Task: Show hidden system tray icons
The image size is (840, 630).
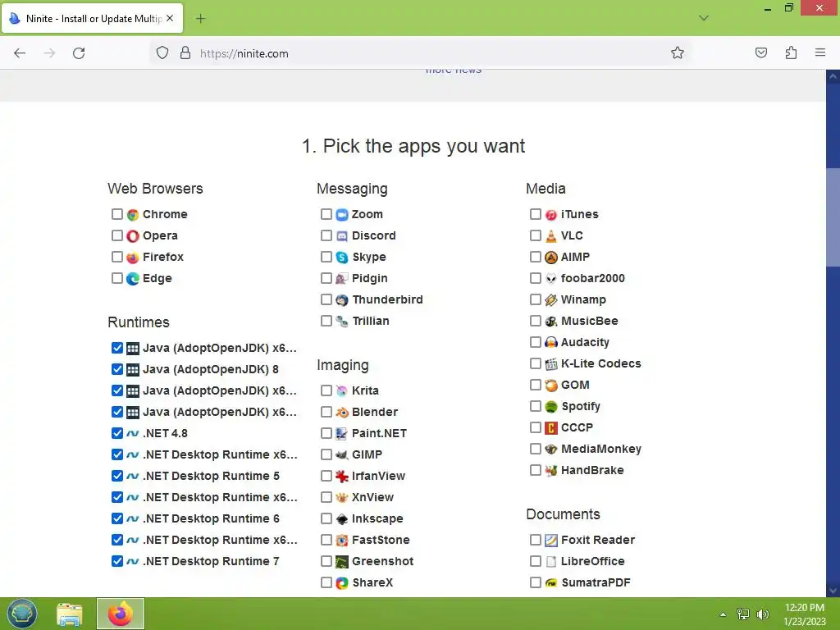Action: pyautogui.click(x=723, y=614)
